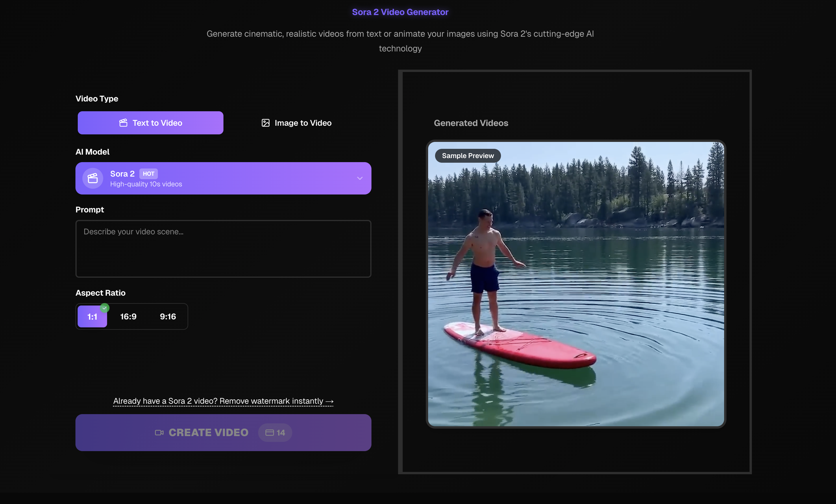Click the credit card icon showing 14 credits
The image size is (836, 504).
[270, 432]
